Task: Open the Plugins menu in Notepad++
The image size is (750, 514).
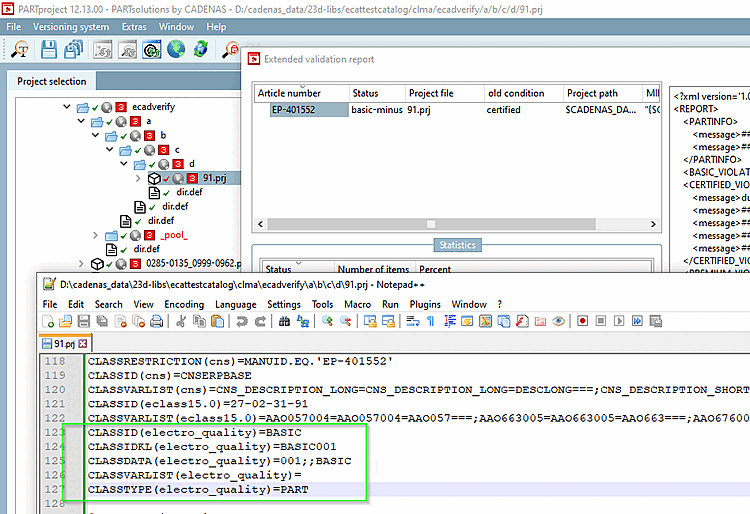Action: (425, 305)
